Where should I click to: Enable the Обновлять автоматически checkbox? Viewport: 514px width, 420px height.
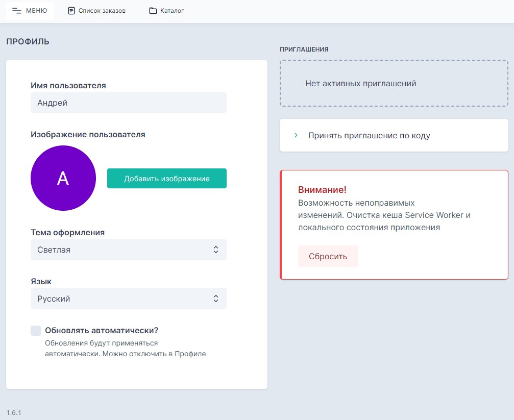pos(35,330)
